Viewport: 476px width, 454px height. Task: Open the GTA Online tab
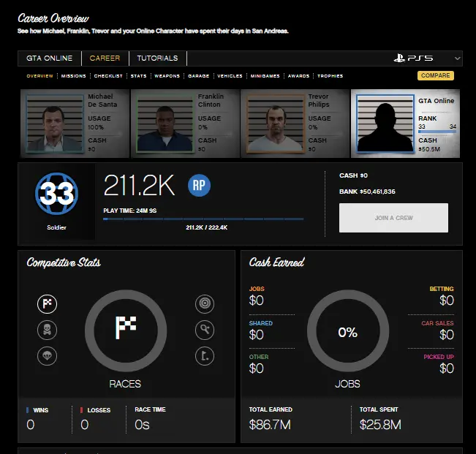click(x=50, y=58)
